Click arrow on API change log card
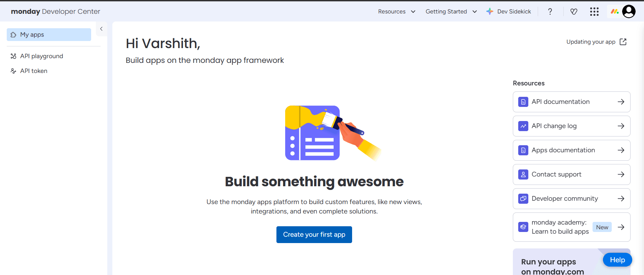 [621, 126]
